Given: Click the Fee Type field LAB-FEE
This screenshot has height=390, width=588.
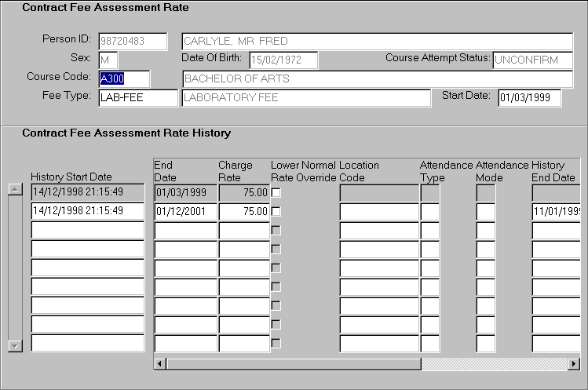Looking at the screenshot, I should click(137, 97).
